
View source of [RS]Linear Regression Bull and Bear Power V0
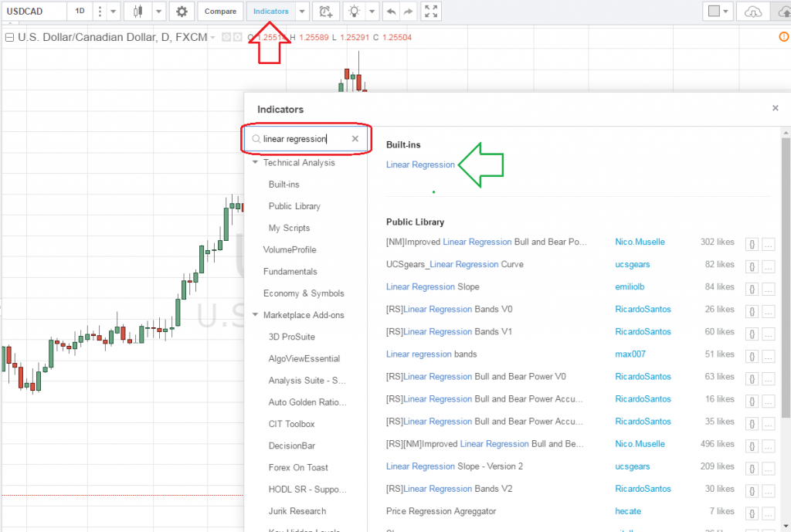click(752, 379)
